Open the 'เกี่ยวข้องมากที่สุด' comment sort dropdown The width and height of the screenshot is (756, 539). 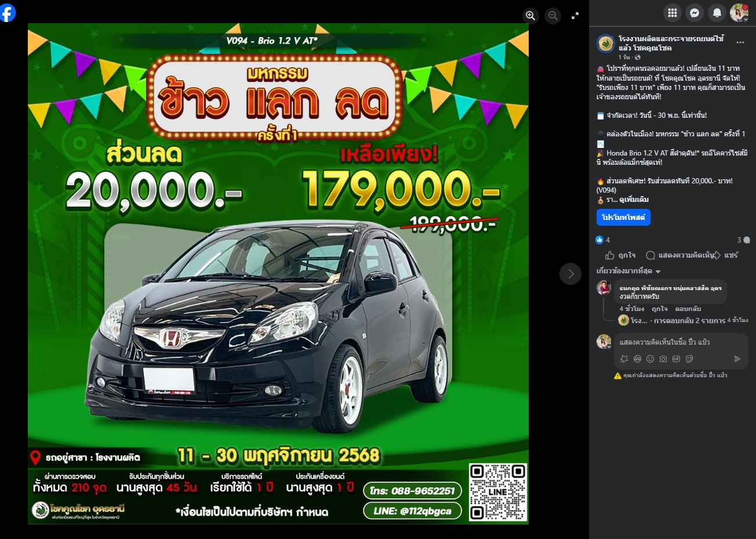(x=628, y=271)
